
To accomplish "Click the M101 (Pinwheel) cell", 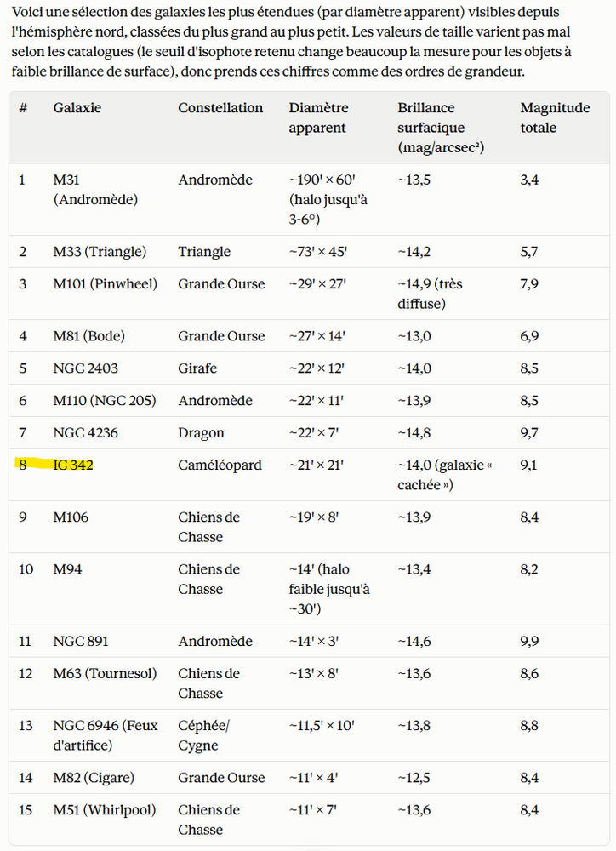I will click(106, 284).
